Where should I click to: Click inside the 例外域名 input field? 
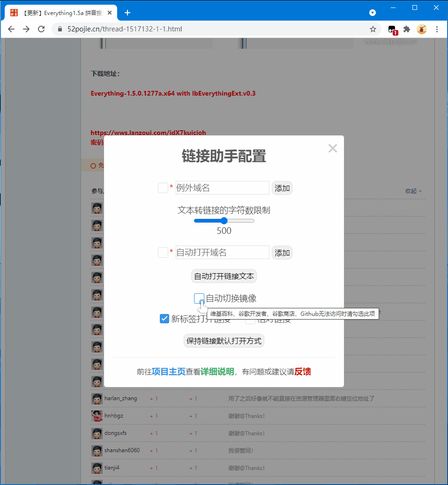(x=222, y=187)
